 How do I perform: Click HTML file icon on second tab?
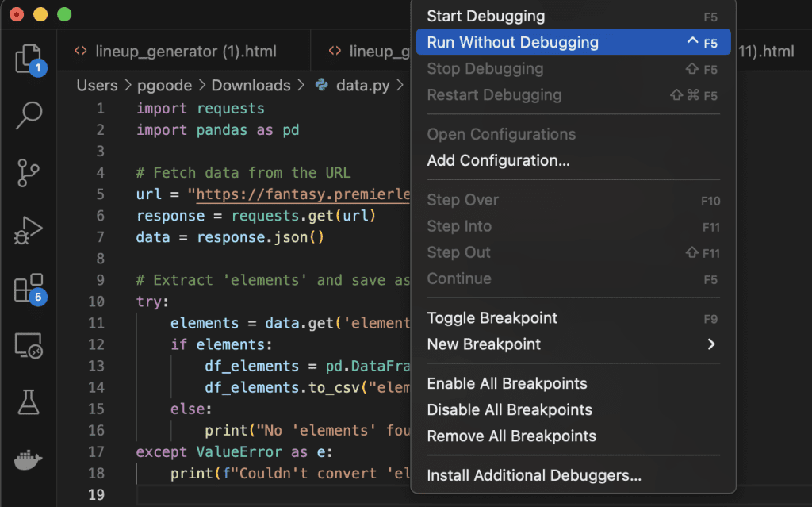[335, 51]
